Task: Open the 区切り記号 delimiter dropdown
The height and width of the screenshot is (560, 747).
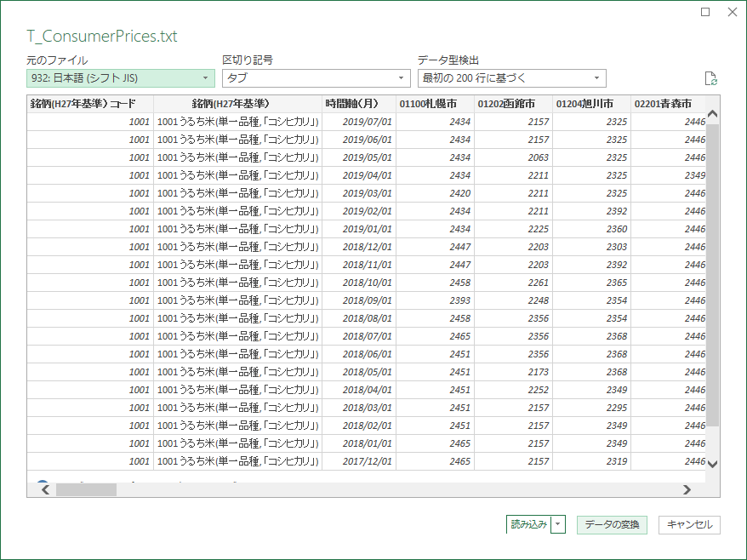Action: [x=316, y=78]
